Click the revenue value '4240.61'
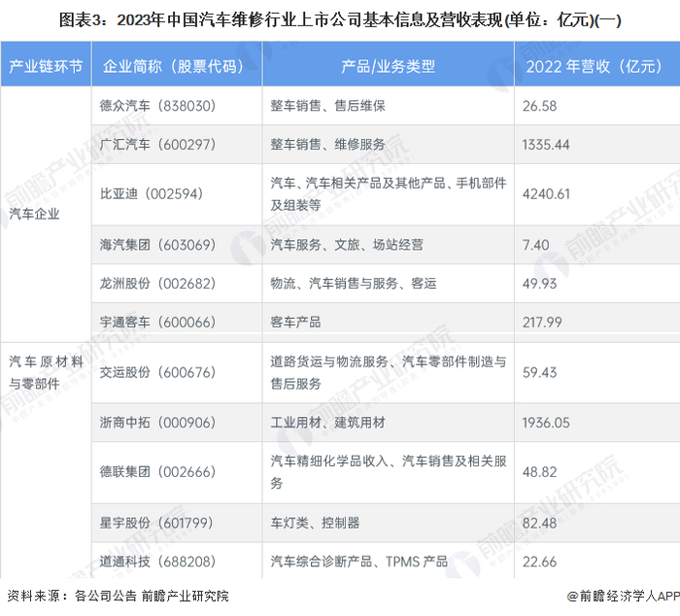 tap(546, 194)
